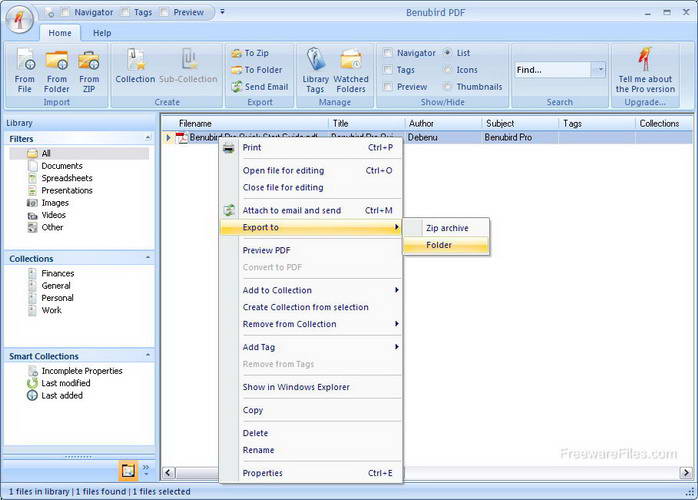Open Watched Folders manager
The image size is (698, 500).
tap(351, 71)
